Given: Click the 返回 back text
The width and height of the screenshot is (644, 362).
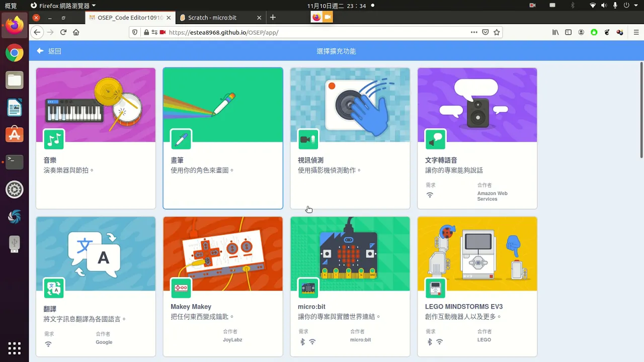Looking at the screenshot, I should click(54, 51).
